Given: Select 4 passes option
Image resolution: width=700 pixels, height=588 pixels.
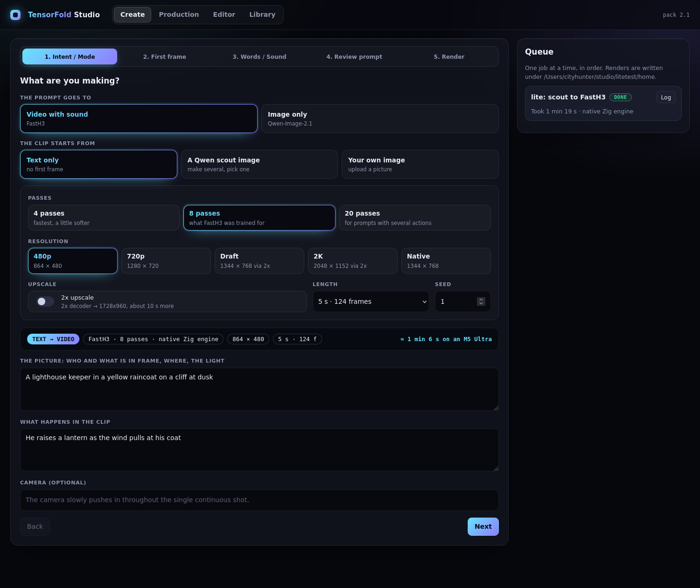Looking at the screenshot, I should point(104,217).
